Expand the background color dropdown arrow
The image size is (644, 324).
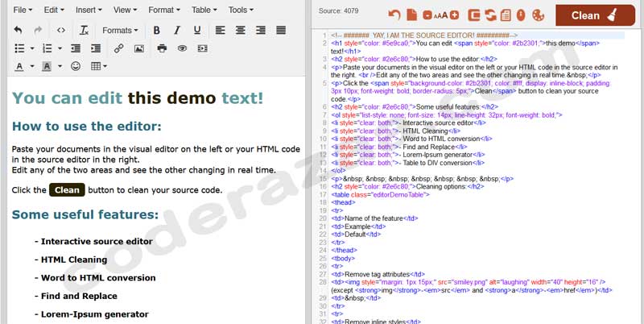(x=60, y=66)
